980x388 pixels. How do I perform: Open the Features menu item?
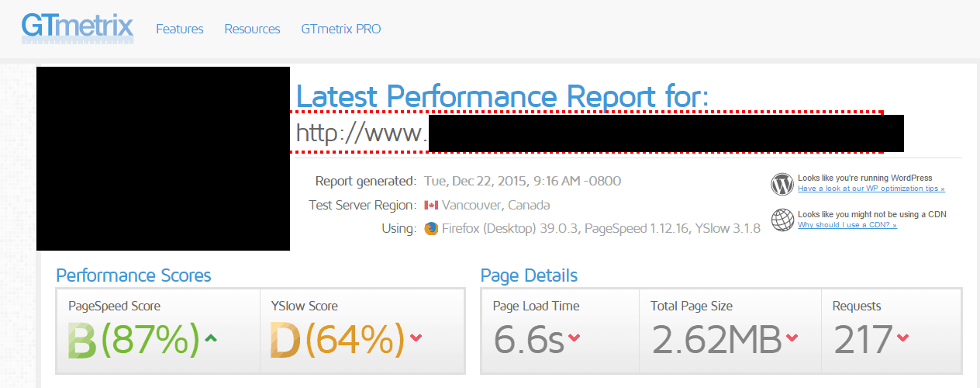click(180, 29)
